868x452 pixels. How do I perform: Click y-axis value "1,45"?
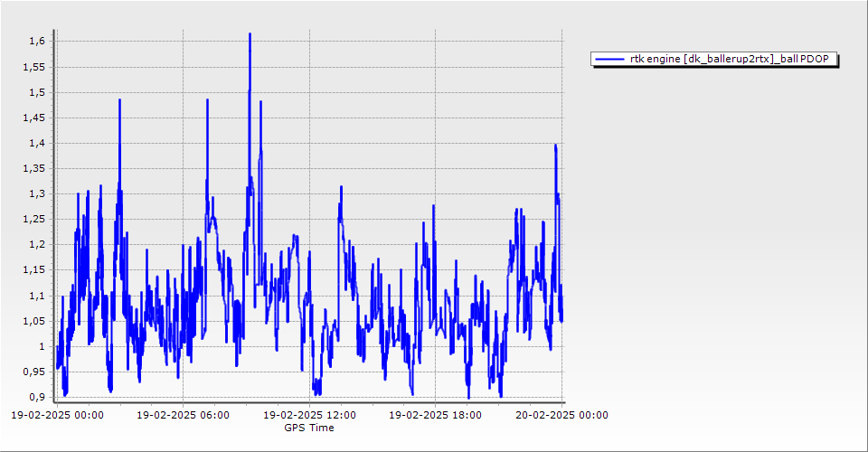pos(34,118)
